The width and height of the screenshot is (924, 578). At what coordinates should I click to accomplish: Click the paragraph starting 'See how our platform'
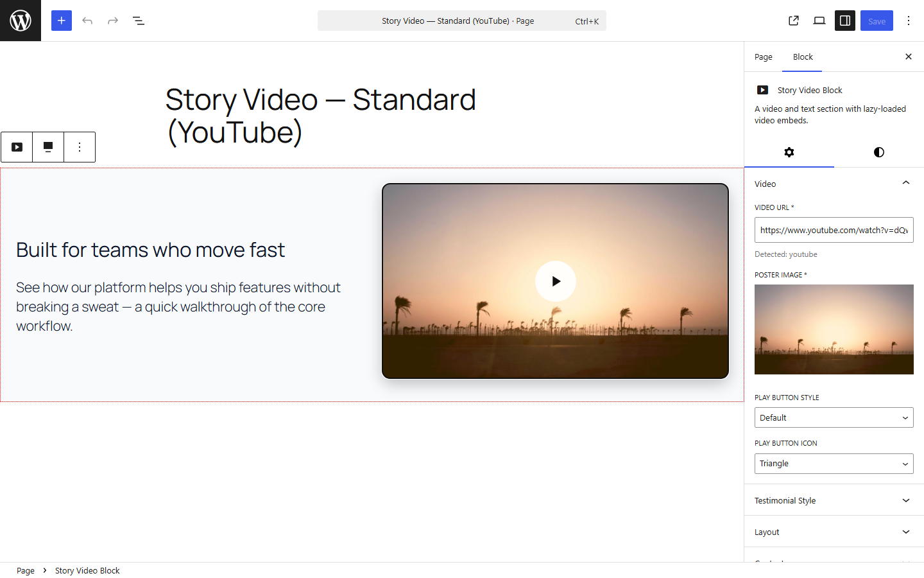pos(178,307)
